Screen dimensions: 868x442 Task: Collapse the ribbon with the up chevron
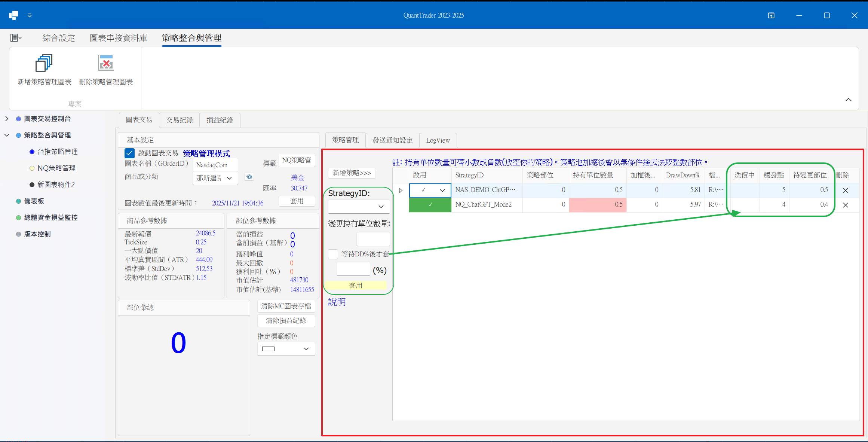[x=848, y=100]
